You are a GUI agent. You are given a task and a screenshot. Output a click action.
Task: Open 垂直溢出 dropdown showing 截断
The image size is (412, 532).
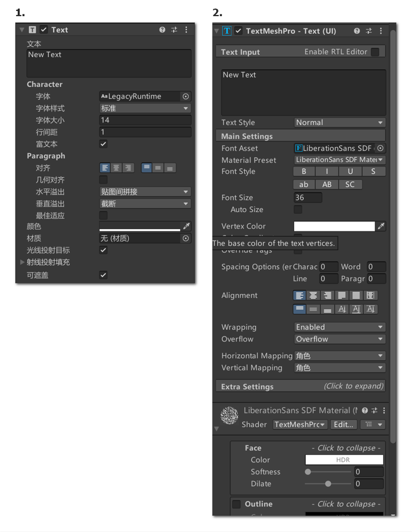145,204
